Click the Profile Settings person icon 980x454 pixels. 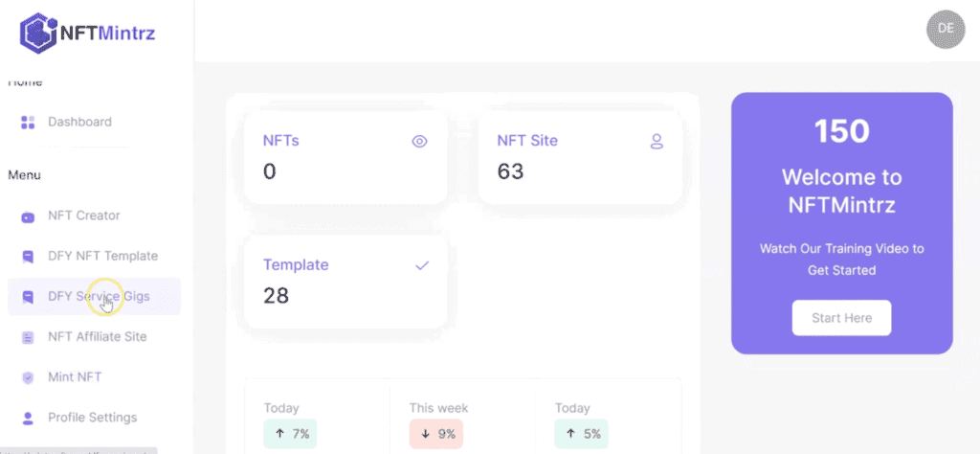(28, 418)
